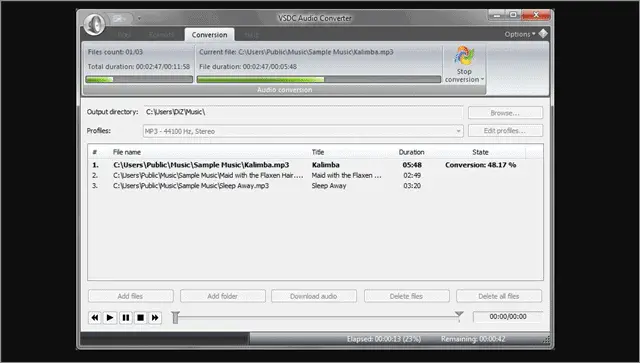The image size is (640, 363).
Task: Click the Duration column header
Action: click(411, 152)
